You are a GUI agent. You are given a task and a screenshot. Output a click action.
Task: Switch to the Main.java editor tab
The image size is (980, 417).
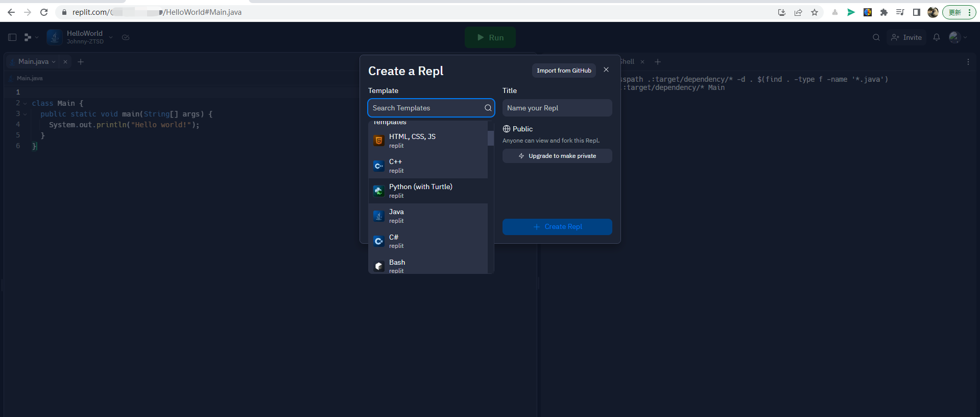point(33,62)
